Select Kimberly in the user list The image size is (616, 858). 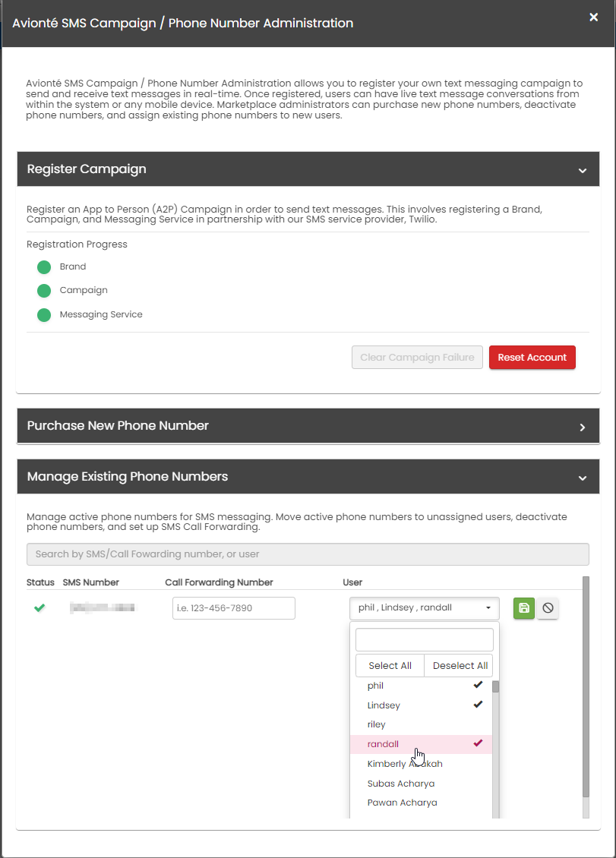click(421, 764)
